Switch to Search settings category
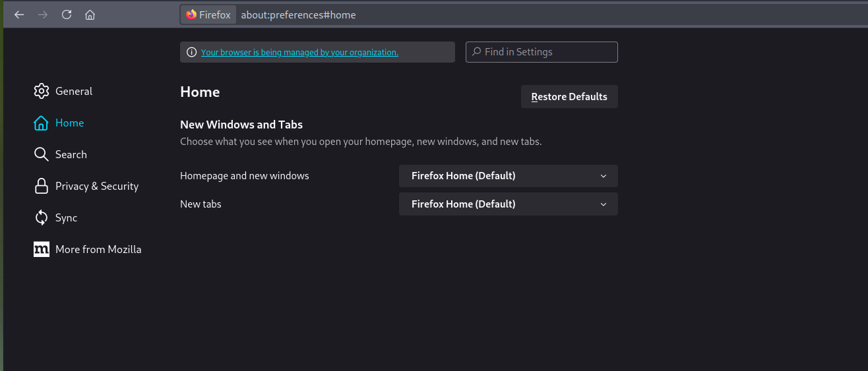This screenshot has height=371, width=868. (71, 154)
